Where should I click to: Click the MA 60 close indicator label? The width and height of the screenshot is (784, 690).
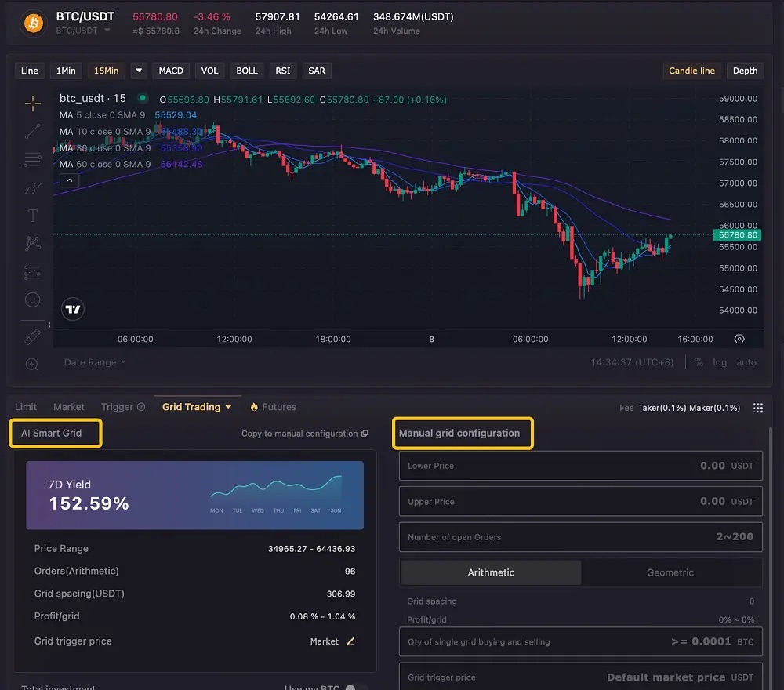pos(105,164)
